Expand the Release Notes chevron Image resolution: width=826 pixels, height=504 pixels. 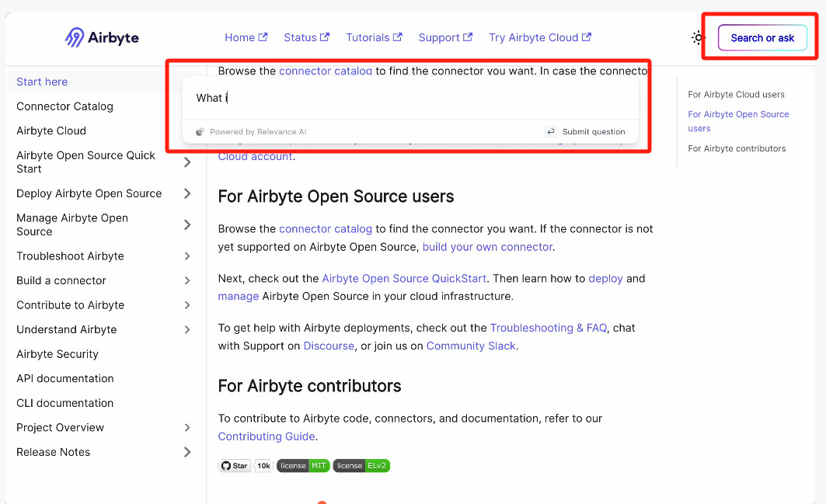pos(187,452)
